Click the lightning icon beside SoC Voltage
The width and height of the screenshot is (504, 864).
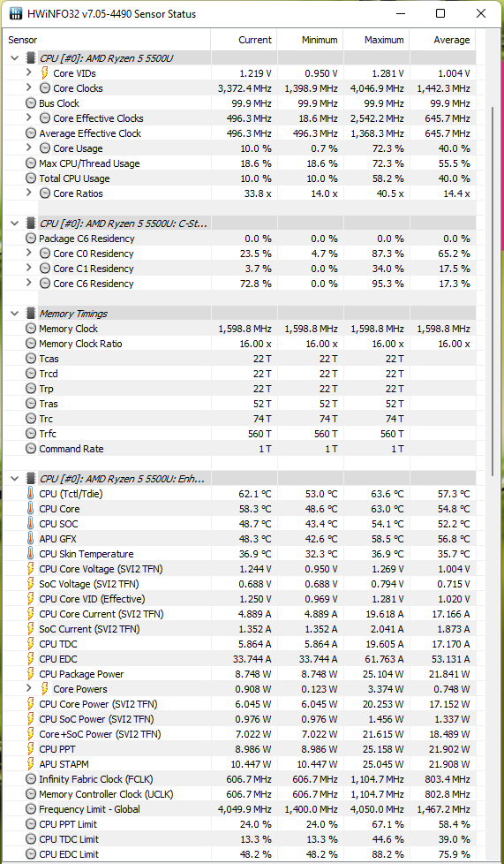pos(31,584)
